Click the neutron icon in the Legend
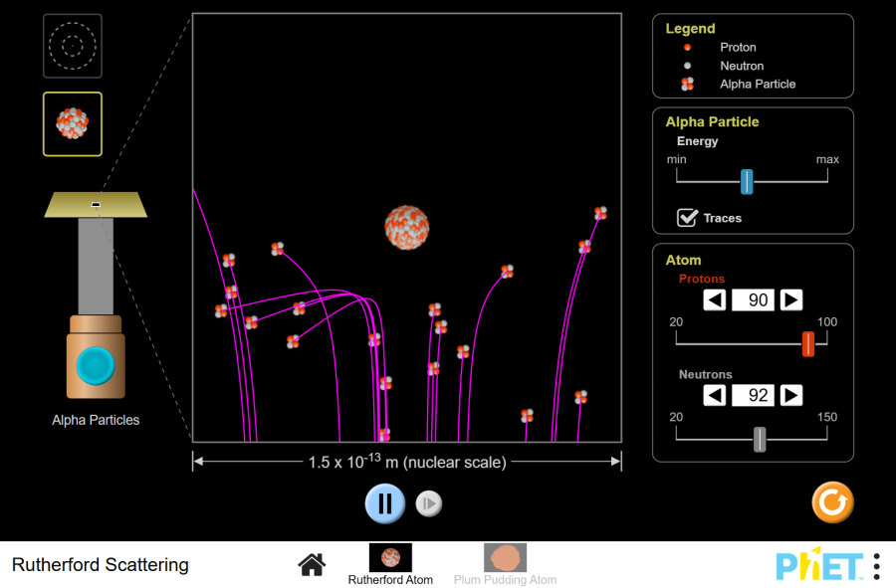This screenshot has width=896, height=588. (x=687, y=66)
